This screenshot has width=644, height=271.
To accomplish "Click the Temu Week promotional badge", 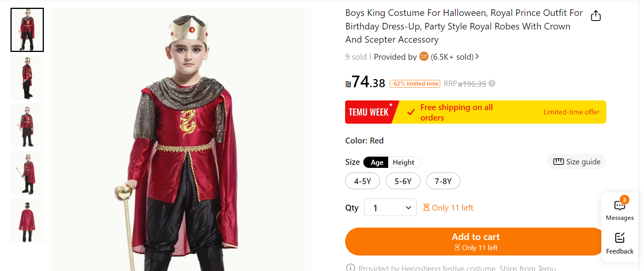I will pos(369,112).
